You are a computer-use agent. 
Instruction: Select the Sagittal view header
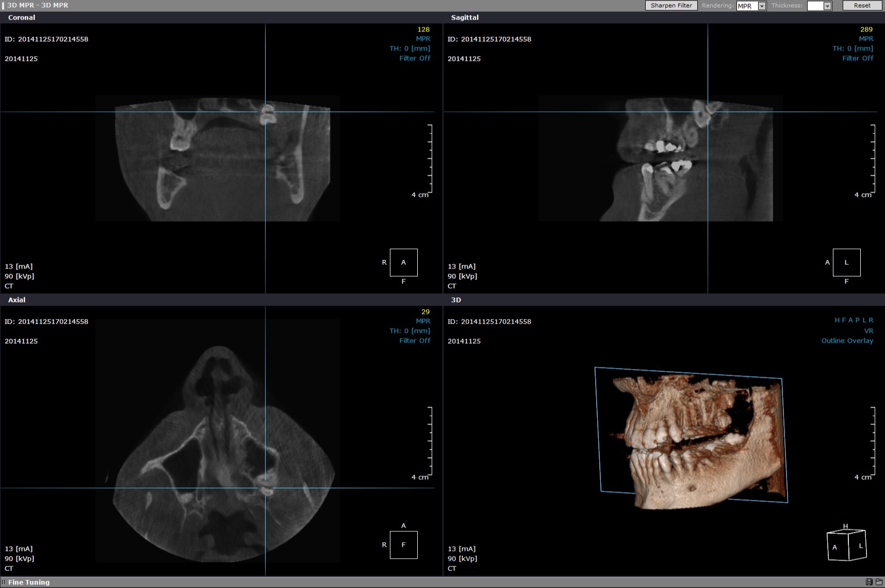[465, 18]
